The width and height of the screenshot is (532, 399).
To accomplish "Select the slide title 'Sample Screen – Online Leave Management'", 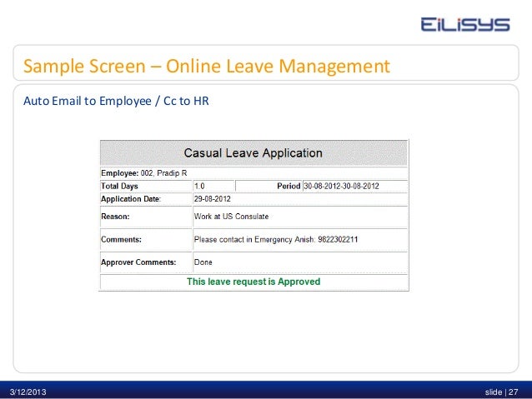I will [207, 66].
